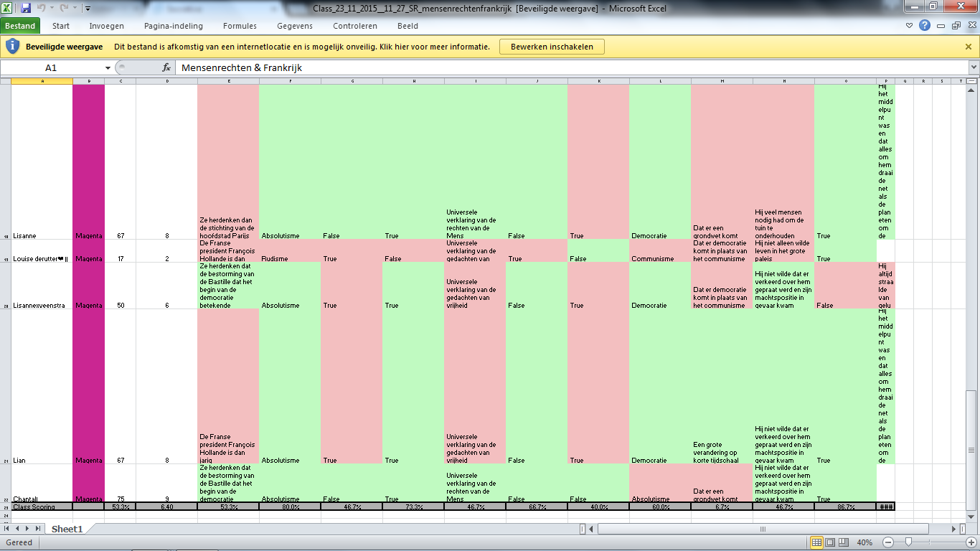Click the Name Box showing A1
Image resolution: width=980 pixels, height=551 pixels.
click(52, 67)
